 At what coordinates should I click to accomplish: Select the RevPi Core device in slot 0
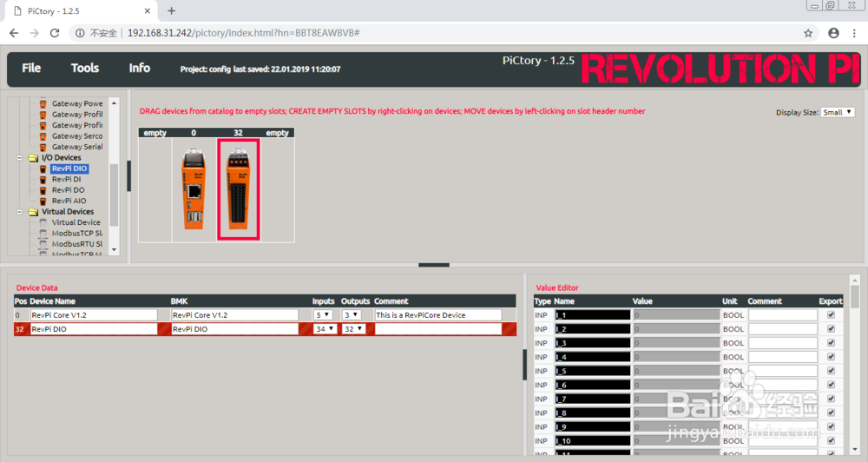[194, 189]
